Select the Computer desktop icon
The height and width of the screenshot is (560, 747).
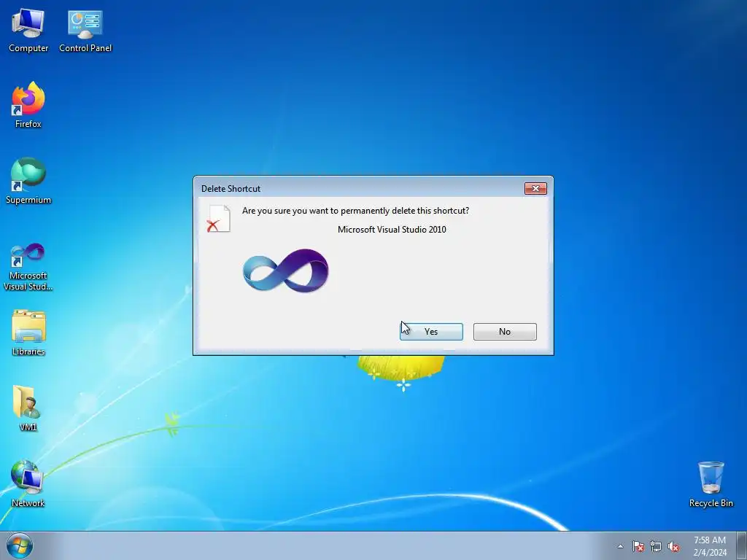pyautogui.click(x=28, y=31)
